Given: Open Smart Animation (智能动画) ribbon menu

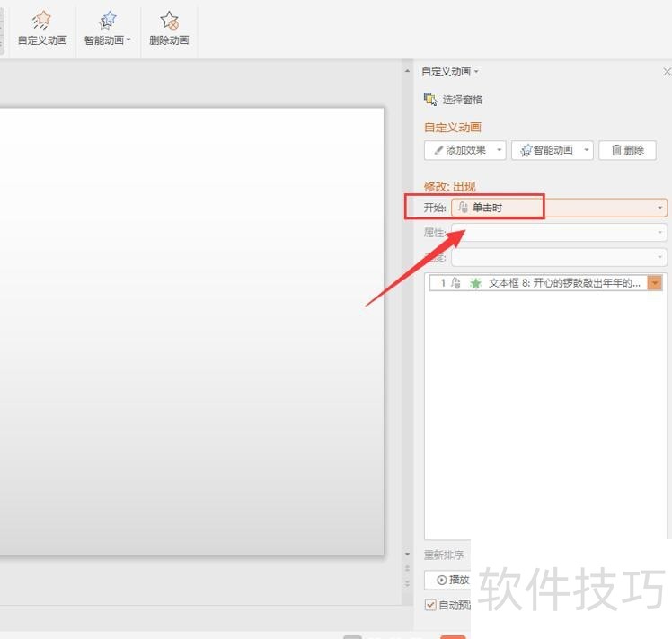Looking at the screenshot, I should tap(107, 29).
